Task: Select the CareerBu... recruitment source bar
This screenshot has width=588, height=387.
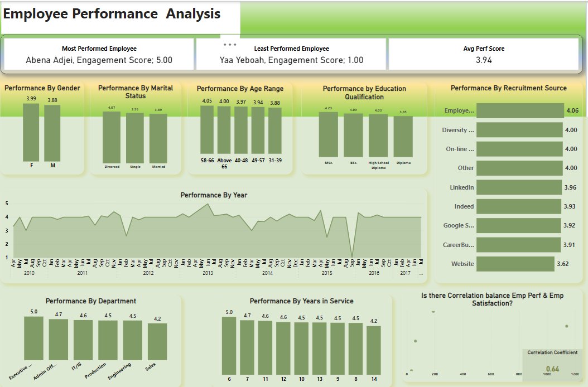Action: (x=519, y=244)
